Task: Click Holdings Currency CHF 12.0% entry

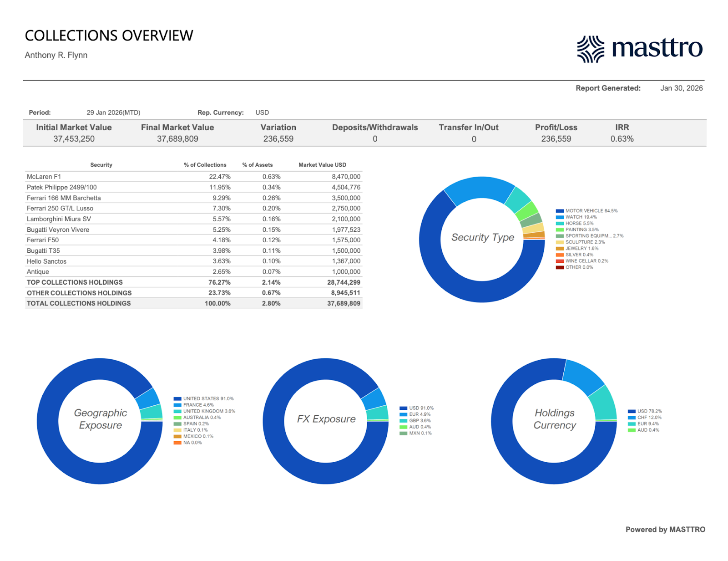Action: click(x=645, y=418)
